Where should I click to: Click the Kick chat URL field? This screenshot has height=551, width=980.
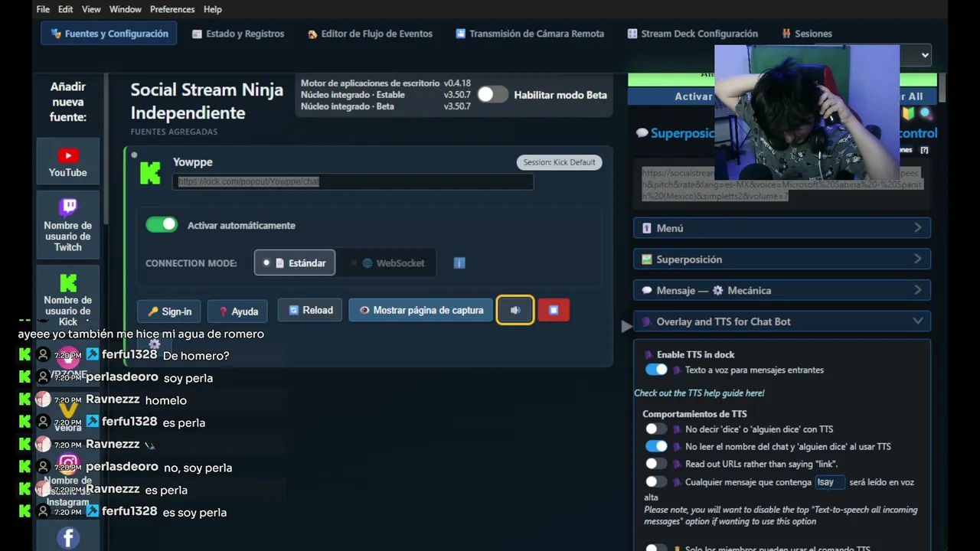353,181
